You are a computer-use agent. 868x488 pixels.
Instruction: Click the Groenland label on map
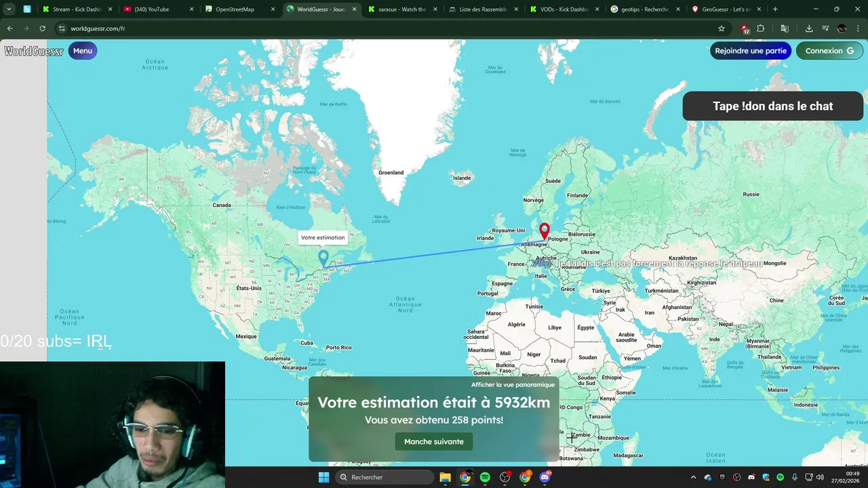point(391,173)
